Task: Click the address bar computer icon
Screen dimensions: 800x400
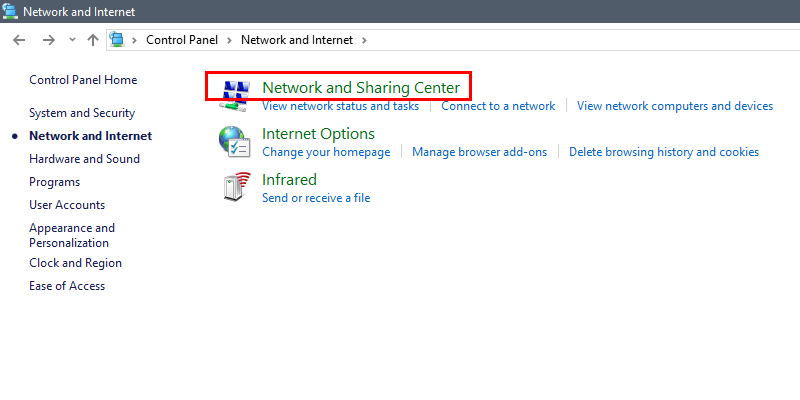Action: [117, 39]
